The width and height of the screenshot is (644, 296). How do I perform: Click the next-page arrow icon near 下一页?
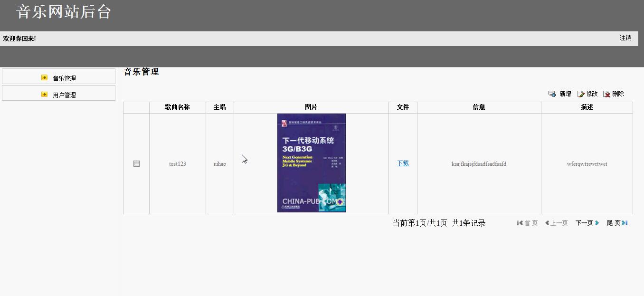[x=597, y=223]
